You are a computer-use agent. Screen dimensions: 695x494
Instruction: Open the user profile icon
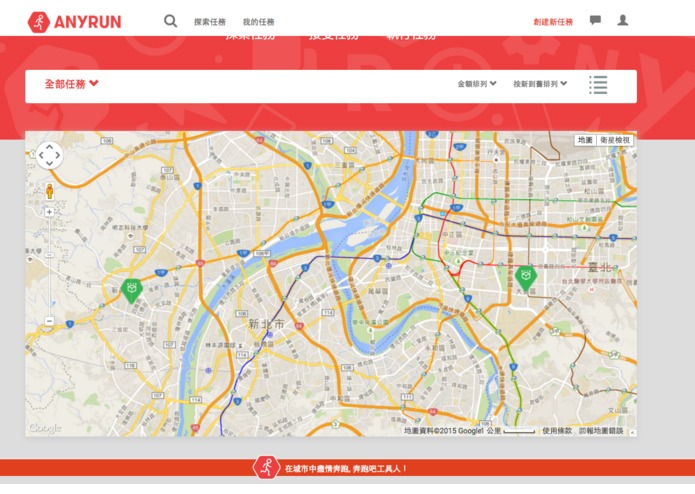[x=623, y=20]
